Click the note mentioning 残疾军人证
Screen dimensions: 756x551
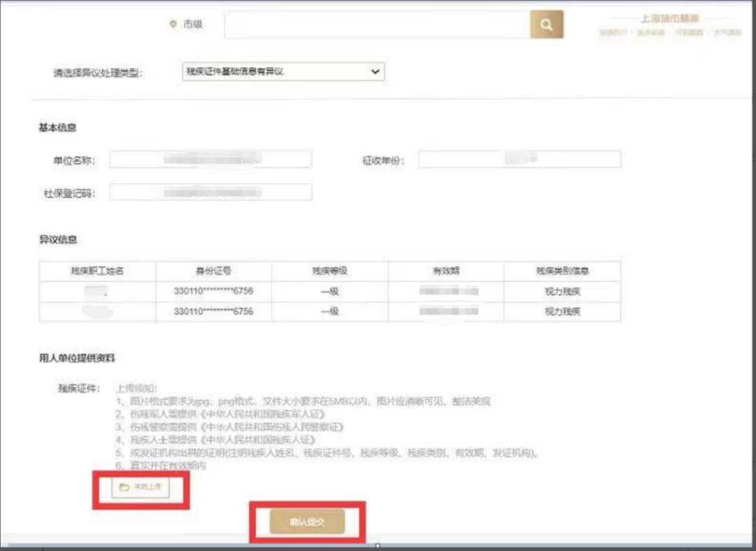(220, 414)
